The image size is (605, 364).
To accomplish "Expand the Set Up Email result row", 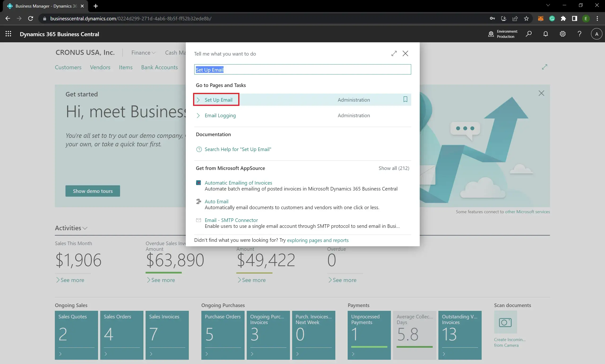I will coord(198,100).
